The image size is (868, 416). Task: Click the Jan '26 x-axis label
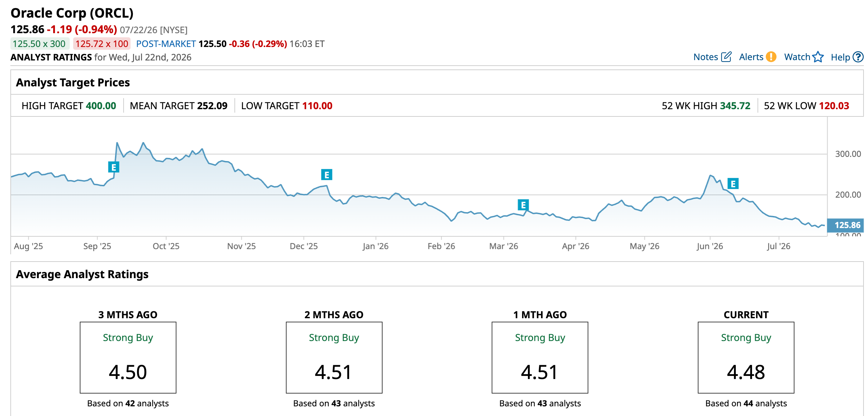tap(376, 246)
